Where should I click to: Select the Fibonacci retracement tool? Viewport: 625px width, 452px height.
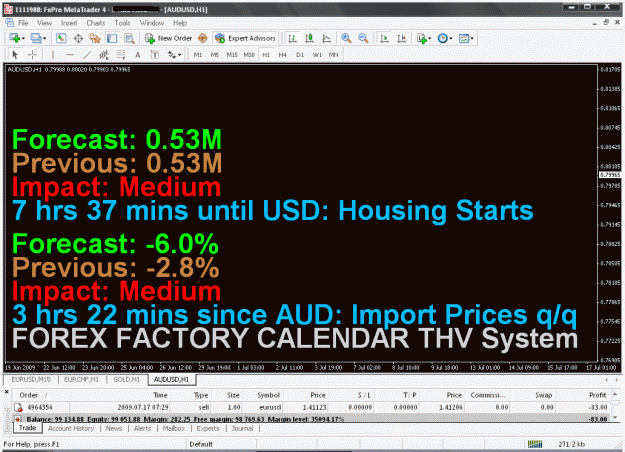click(121, 55)
